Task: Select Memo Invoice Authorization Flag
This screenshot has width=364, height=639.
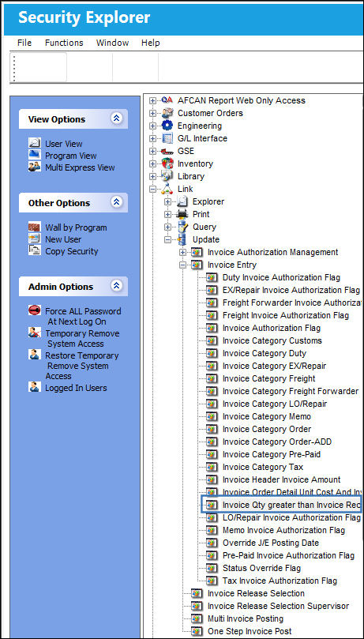Action: (x=283, y=530)
